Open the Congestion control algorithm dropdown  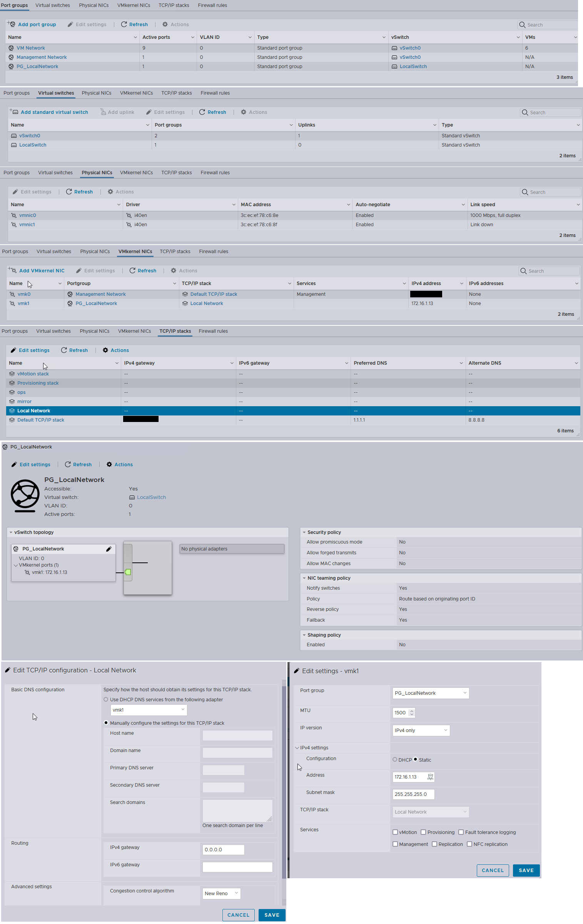[221, 893]
